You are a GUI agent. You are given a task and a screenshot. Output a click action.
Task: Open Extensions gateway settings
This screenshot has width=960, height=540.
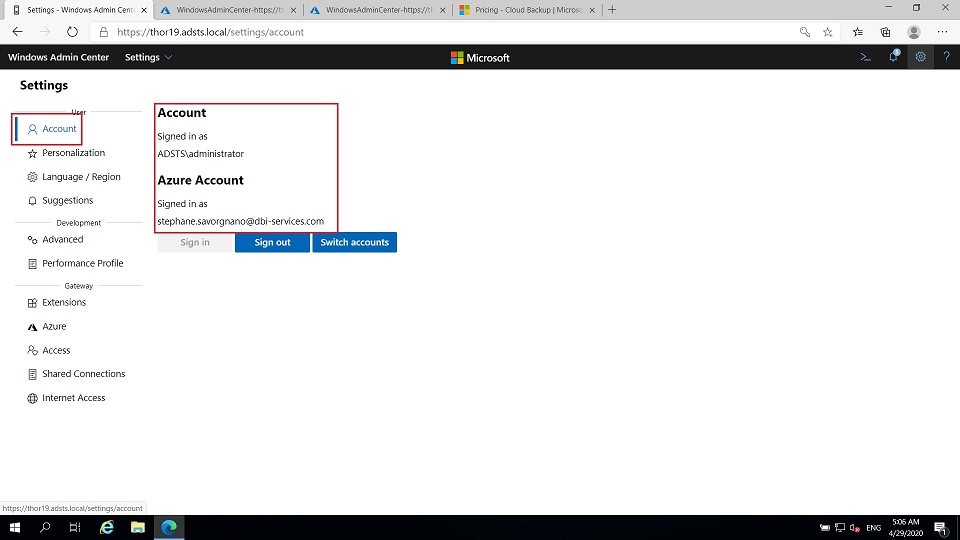point(64,302)
